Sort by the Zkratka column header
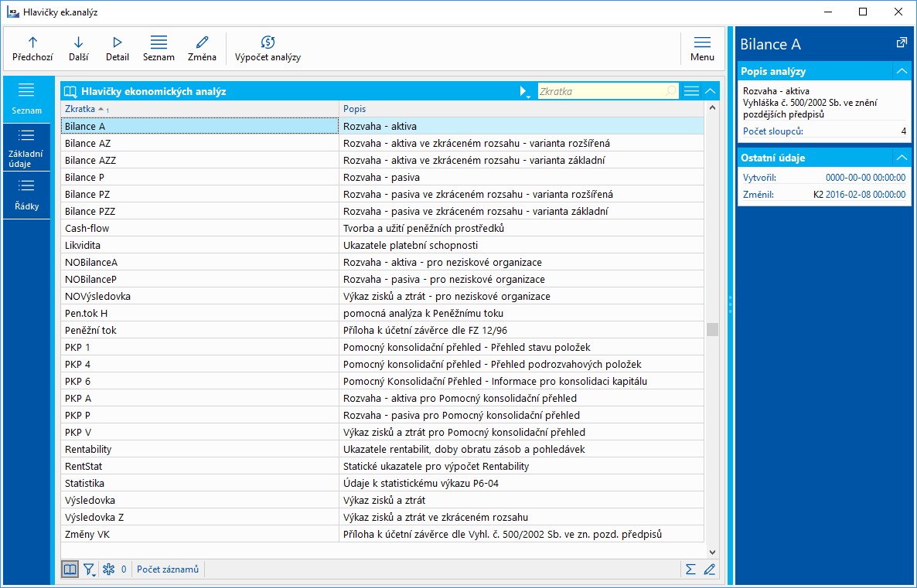Viewport: 917px width, 588px height. coord(199,109)
